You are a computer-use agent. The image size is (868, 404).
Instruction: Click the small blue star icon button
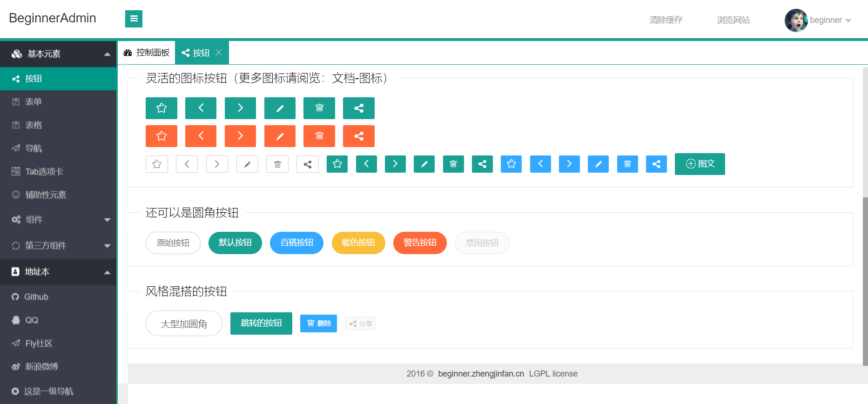point(511,164)
